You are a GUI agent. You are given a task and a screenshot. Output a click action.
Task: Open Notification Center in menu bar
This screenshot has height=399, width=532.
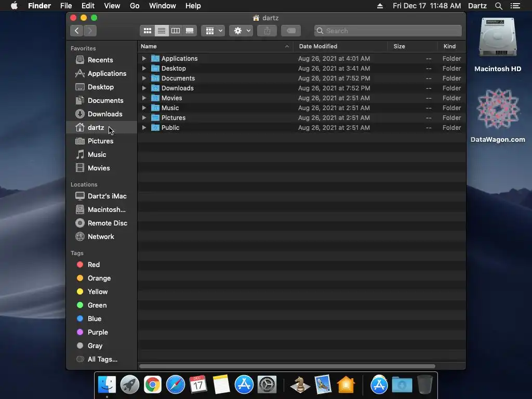(x=515, y=6)
